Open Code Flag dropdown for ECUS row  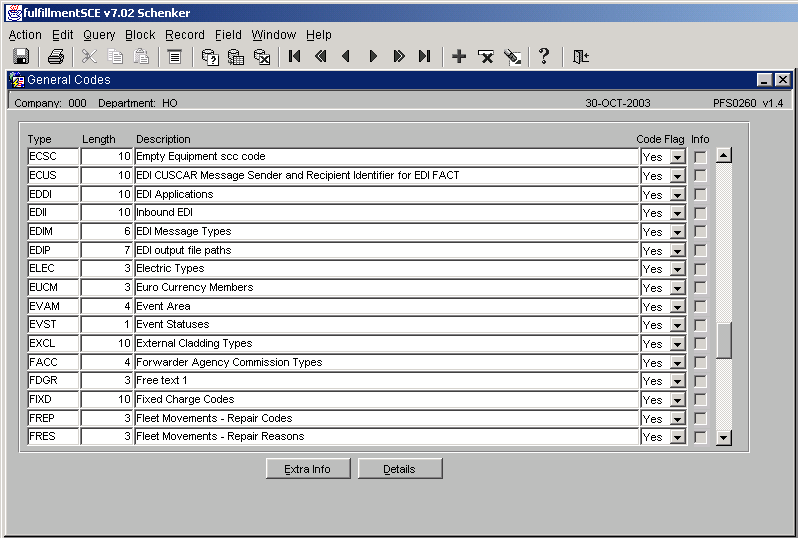click(677, 176)
